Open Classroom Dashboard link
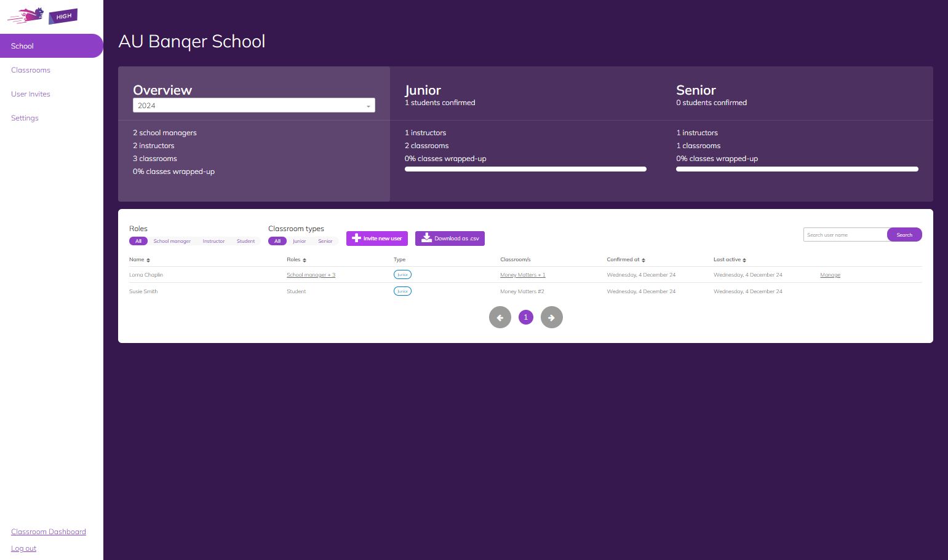This screenshot has width=948, height=560. coord(49,532)
